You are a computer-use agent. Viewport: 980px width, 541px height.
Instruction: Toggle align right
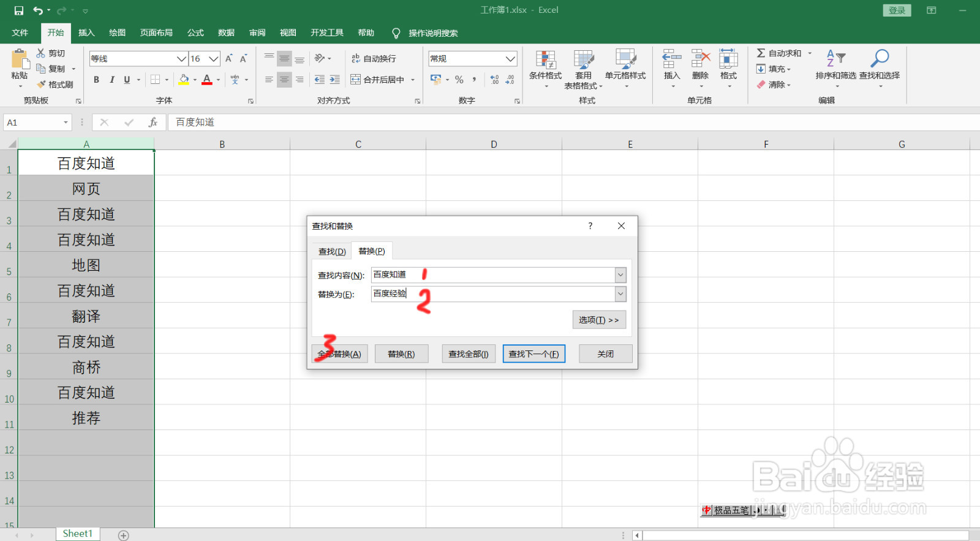pos(300,80)
